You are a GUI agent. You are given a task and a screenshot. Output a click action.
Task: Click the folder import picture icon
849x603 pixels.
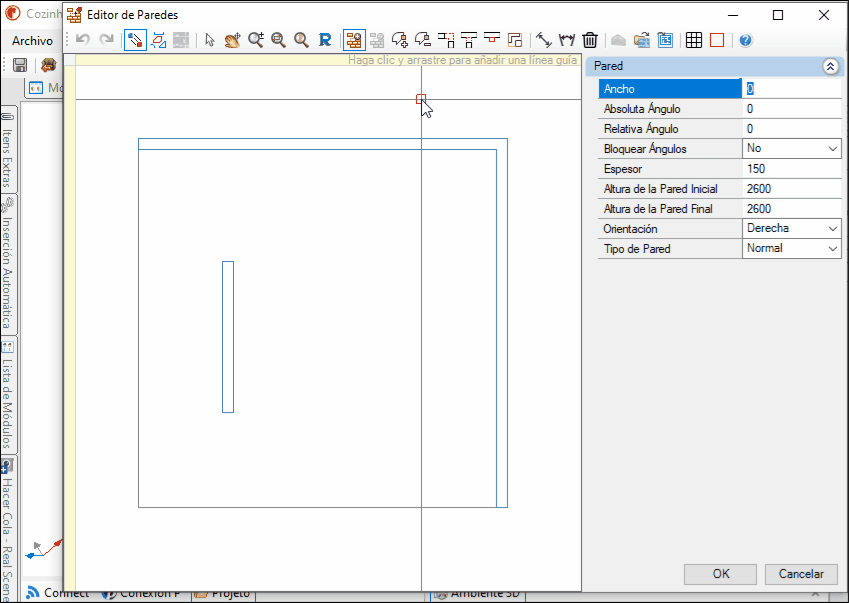point(642,40)
